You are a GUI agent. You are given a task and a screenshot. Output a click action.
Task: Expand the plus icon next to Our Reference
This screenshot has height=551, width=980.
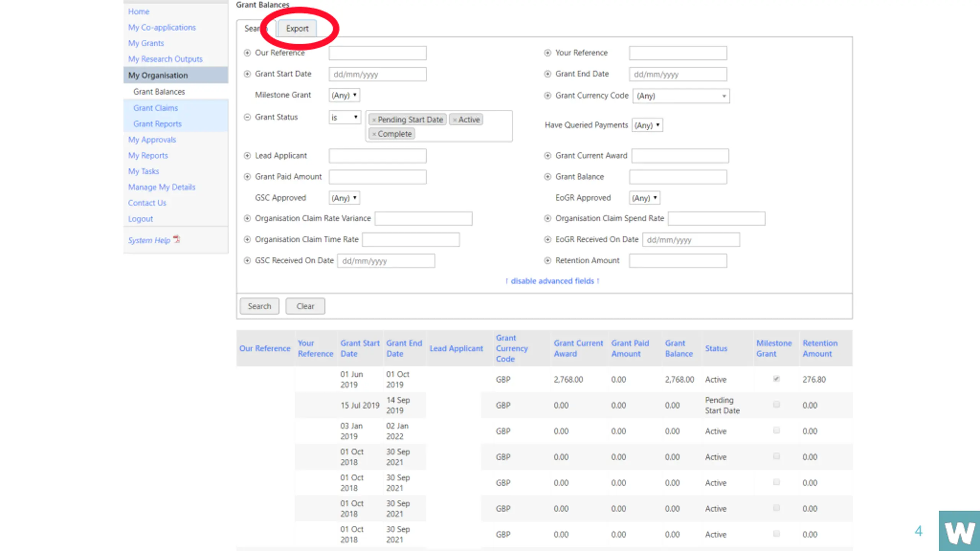coord(247,53)
